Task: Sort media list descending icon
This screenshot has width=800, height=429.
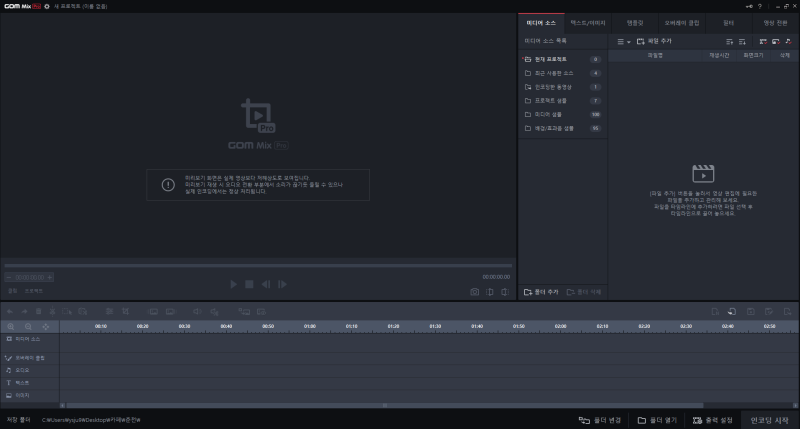Action: click(x=742, y=41)
